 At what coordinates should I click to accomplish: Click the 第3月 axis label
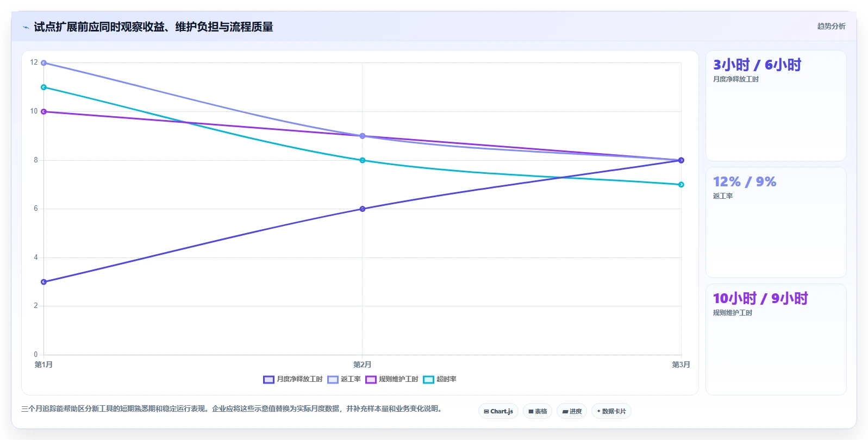point(681,364)
